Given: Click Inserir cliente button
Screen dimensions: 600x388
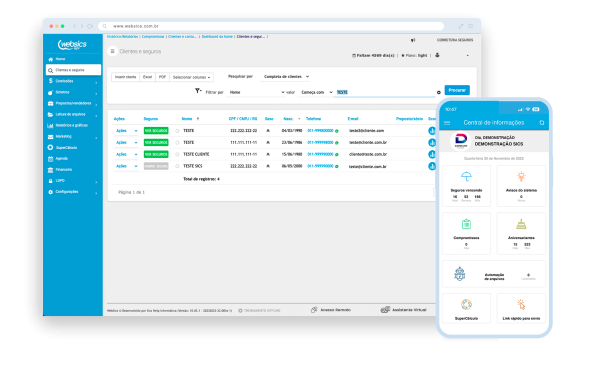Looking at the screenshot, I should point(126,77).
